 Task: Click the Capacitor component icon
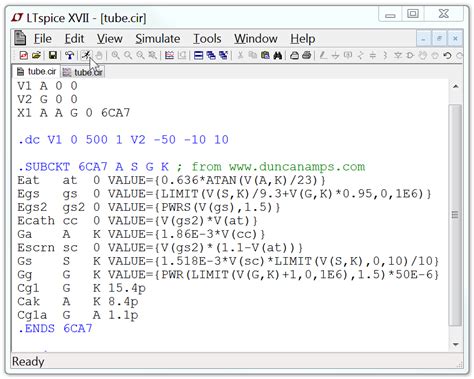click(373, 55)
